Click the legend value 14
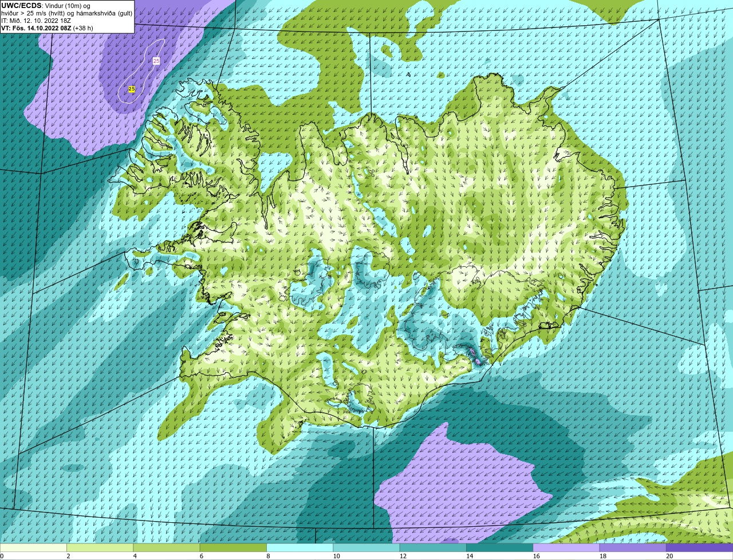This screenshot has height=560, width=733. coord(470,556)
